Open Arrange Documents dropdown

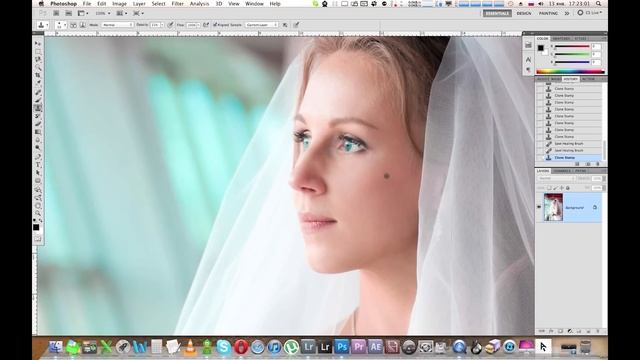(x=122, y=13)
